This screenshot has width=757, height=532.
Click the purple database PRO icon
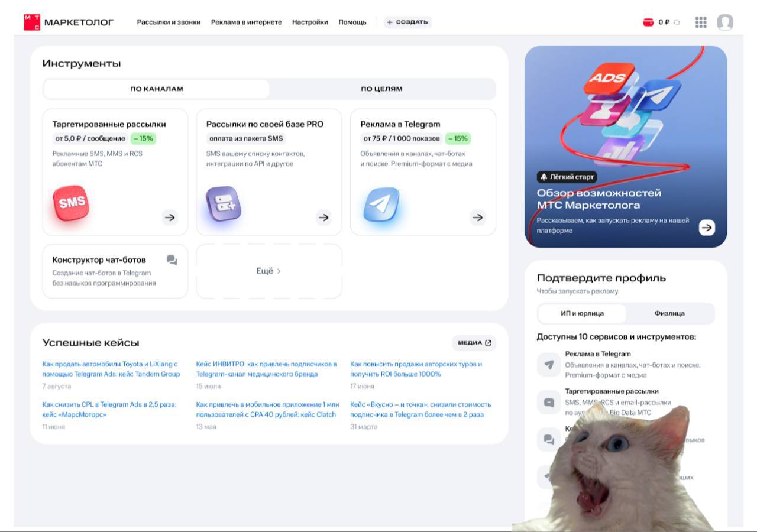pyautogui.click(x=224, y=204)
